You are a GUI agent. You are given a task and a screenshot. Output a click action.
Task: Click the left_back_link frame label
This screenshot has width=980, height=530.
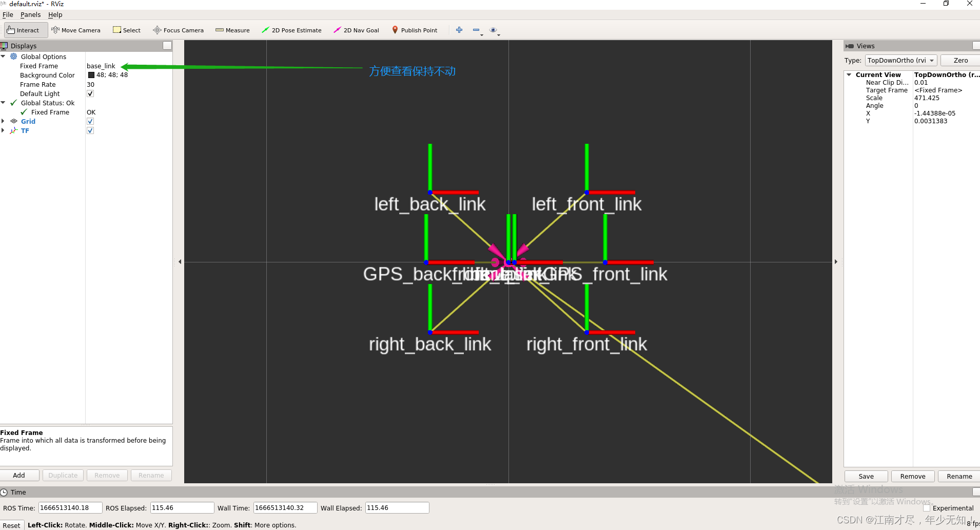pos(429,204)
